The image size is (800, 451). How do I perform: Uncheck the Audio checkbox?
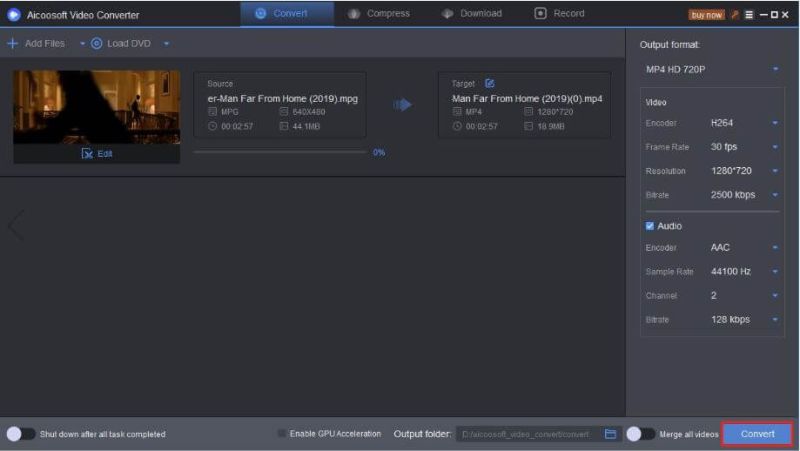click(x=650, y=226)
